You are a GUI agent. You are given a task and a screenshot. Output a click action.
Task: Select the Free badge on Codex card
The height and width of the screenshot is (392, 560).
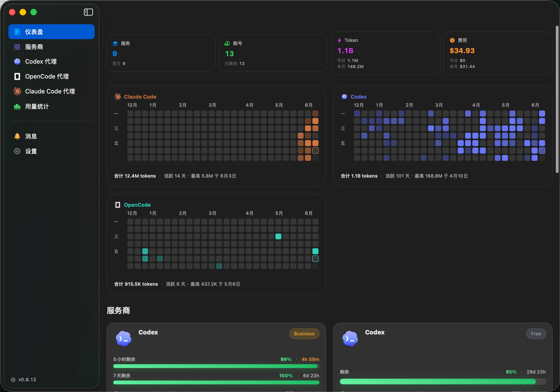(536, 334)
